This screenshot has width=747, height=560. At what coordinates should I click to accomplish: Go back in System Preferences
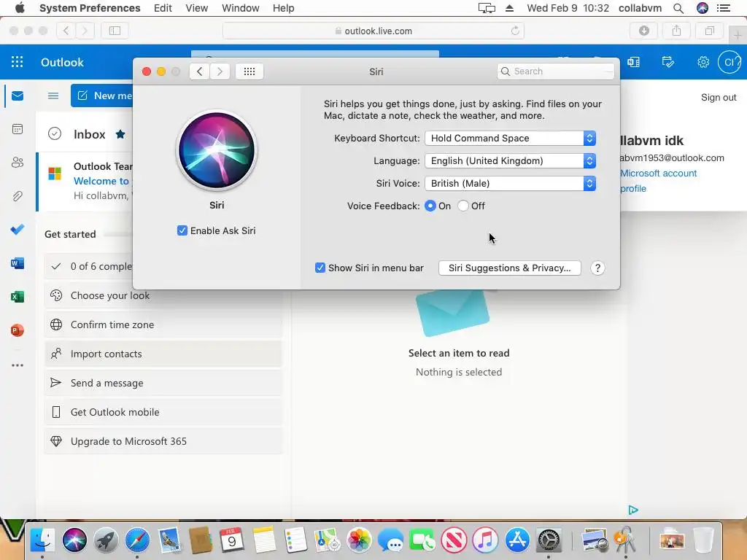pyautogui.click(x=200, y=71)
